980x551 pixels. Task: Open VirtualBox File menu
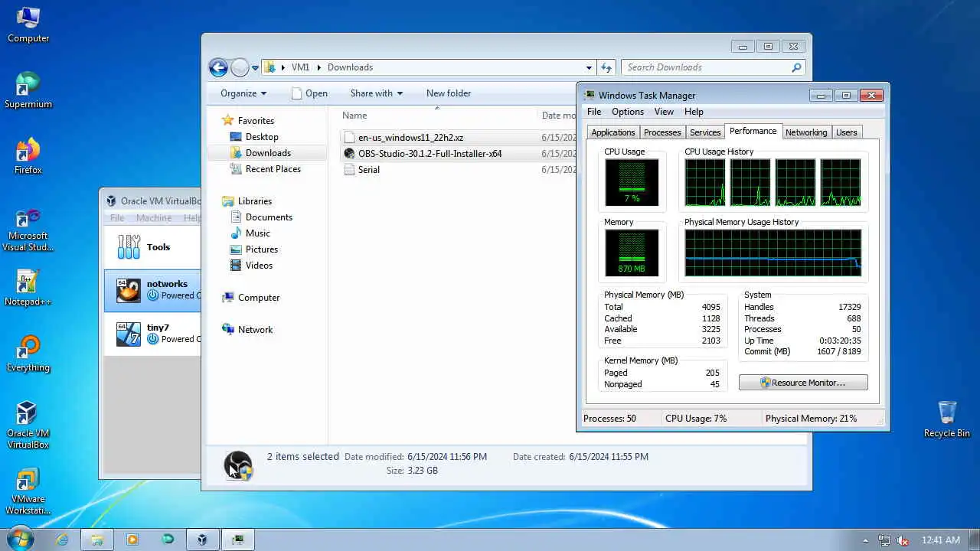(117, 218)
